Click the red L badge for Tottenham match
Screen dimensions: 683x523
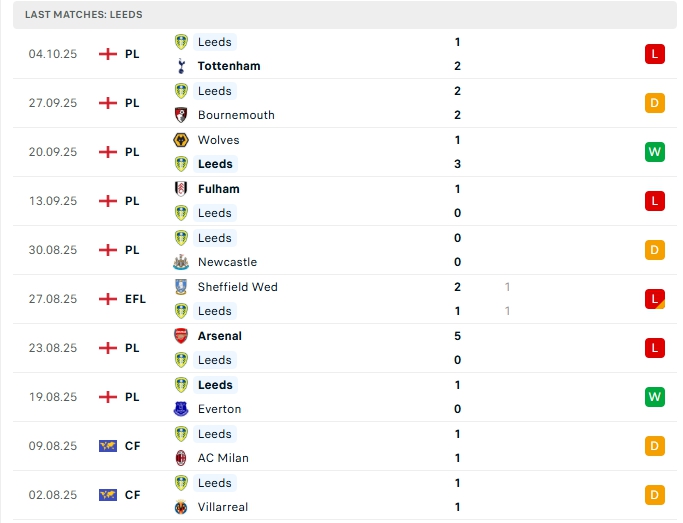pyautogui.click(x=655, y=54)
